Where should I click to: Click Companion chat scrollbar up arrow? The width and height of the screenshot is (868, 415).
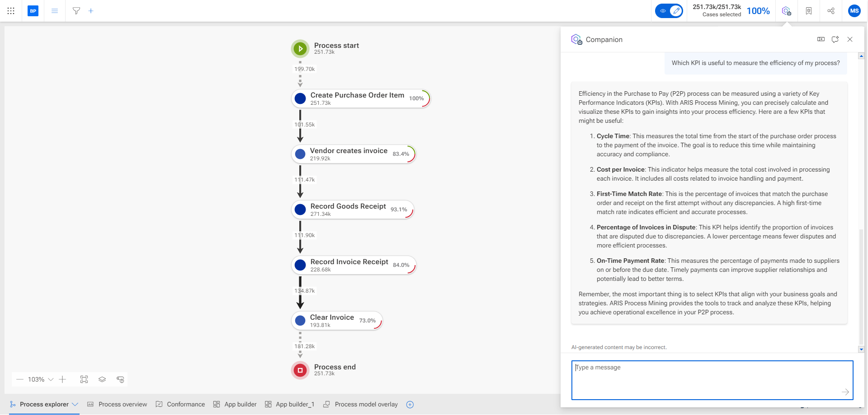point(861,56)
